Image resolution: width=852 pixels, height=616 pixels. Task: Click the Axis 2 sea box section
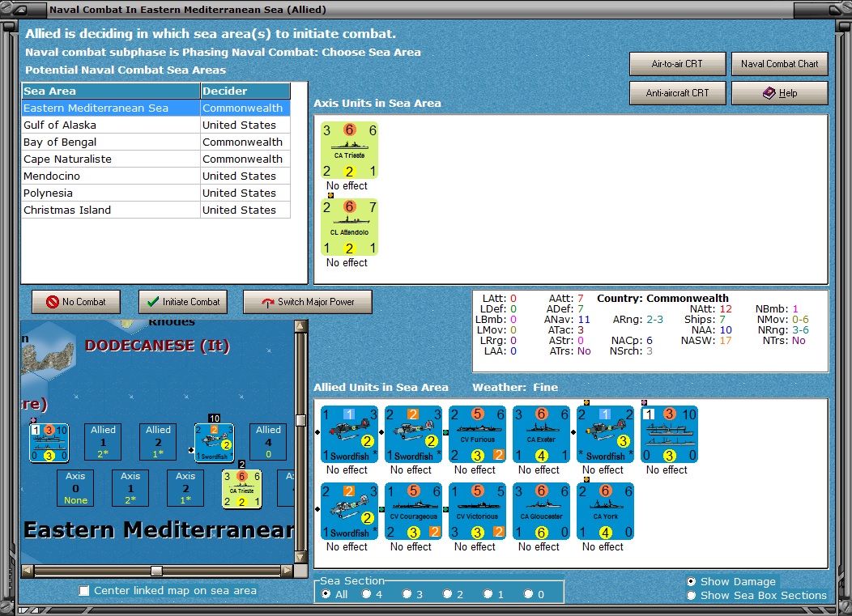point(185,488)
